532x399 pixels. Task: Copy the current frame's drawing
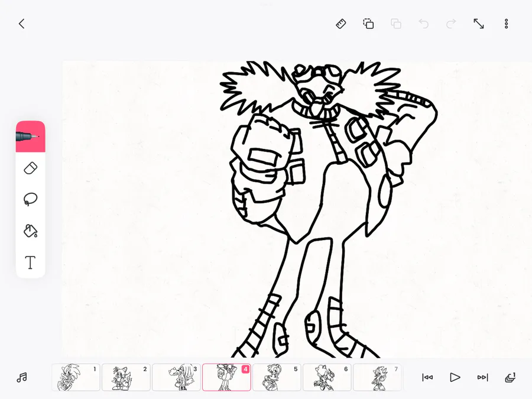coord(368,24)
